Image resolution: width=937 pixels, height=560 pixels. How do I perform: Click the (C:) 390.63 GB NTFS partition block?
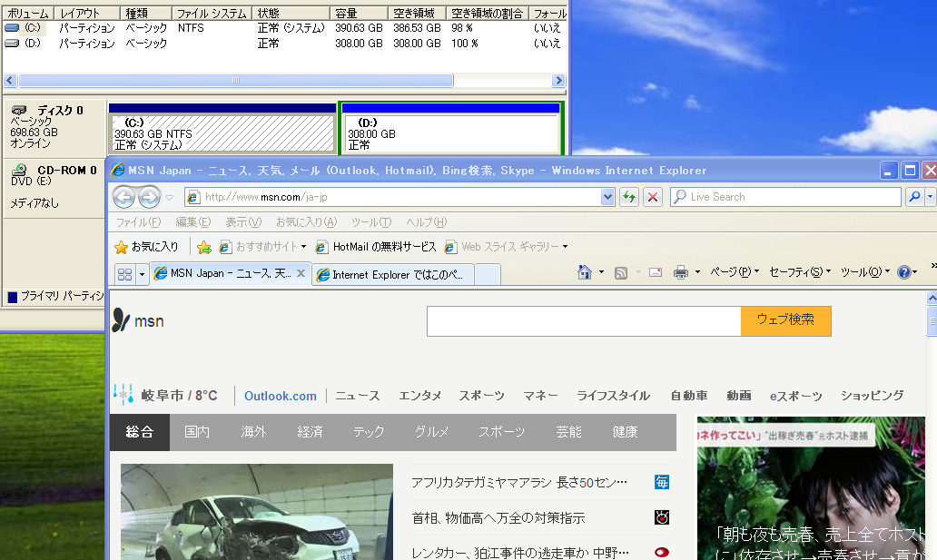point(222,127)
